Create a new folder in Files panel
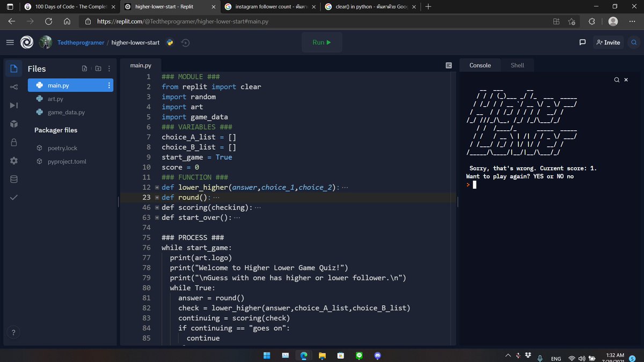Image resolution: width=644 pixels, height=362 pixels. click(x=97, y=69)
